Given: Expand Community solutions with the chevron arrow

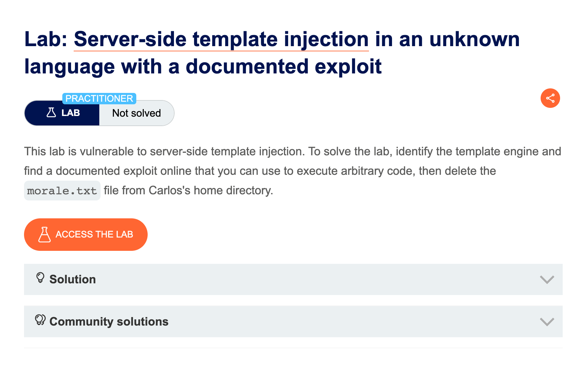Looking at the screenshot, I should click(547, 322).
